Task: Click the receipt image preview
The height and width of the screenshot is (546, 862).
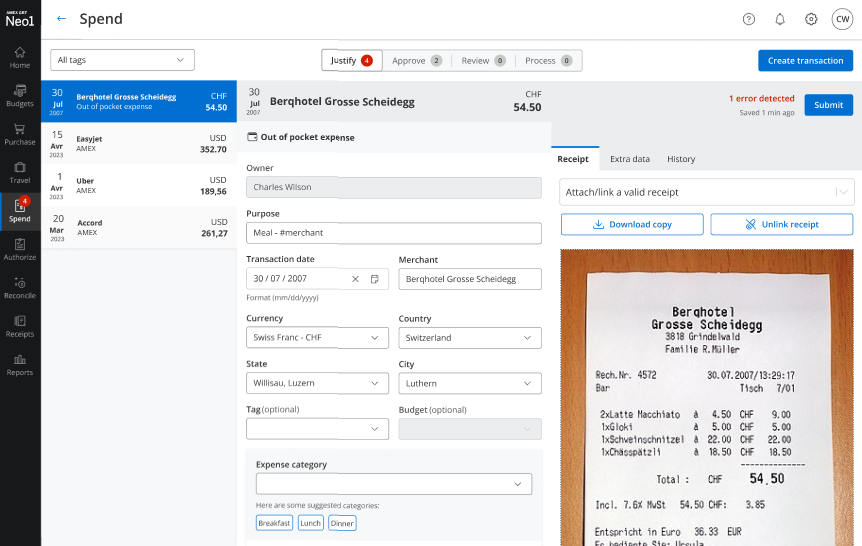Action: point(707,397)
